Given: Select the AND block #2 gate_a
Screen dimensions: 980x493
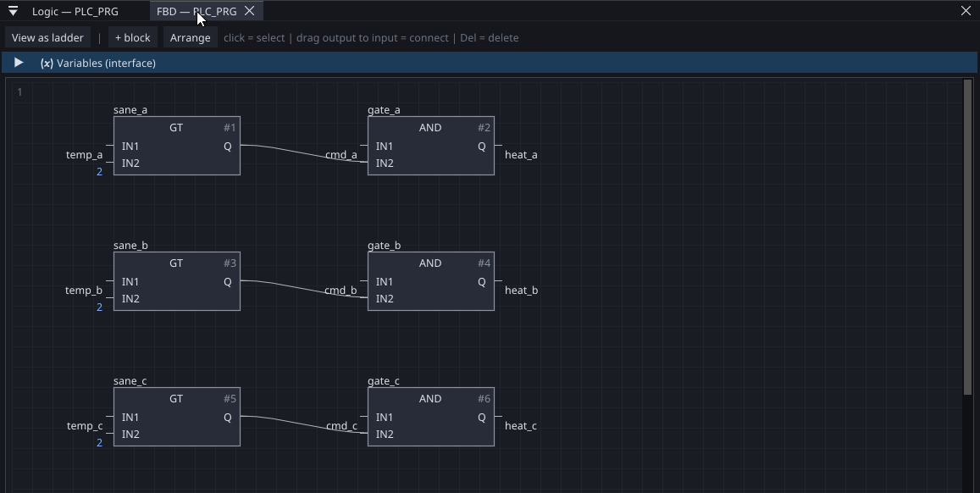Looking at the screenshot, I should tap(430, 146).
